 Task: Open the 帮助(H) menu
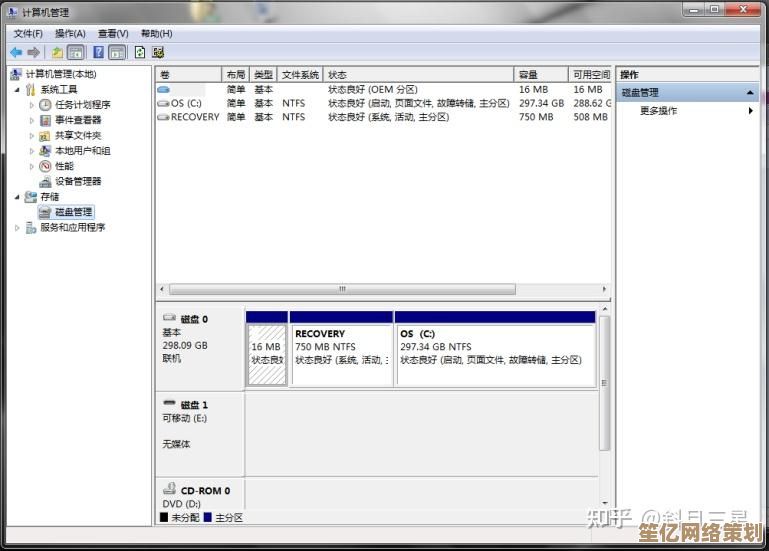coord(156,33)
